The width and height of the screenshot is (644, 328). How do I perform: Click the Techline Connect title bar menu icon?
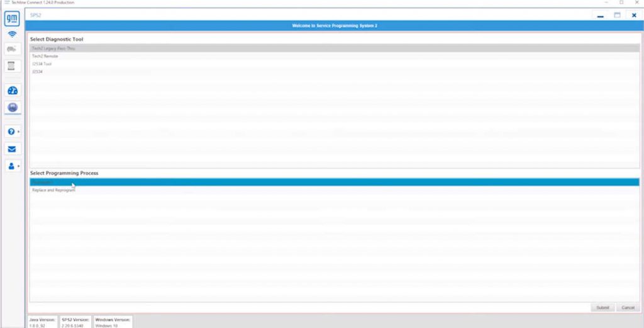tap(6, 3)
